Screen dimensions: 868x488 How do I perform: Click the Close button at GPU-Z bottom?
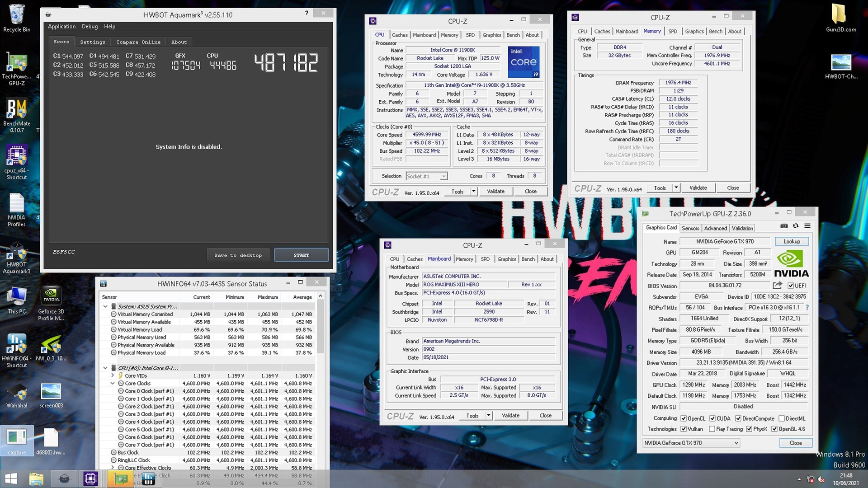(x=796, y=443)
